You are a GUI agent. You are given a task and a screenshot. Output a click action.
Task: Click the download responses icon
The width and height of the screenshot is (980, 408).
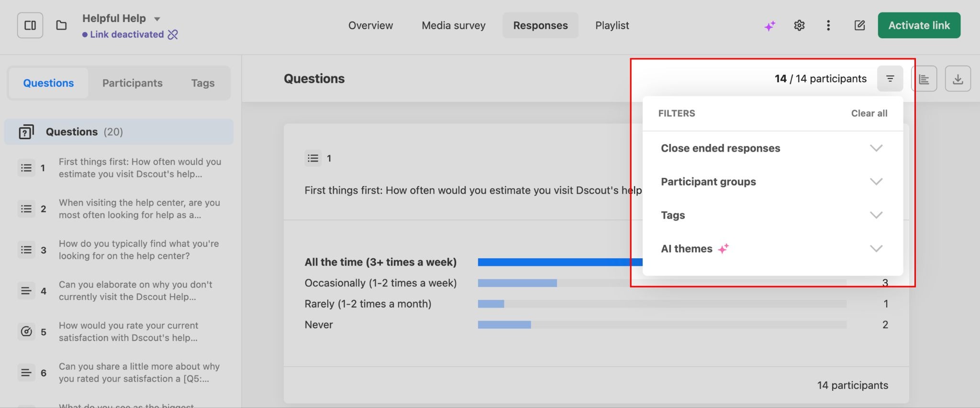click(958, 79)
